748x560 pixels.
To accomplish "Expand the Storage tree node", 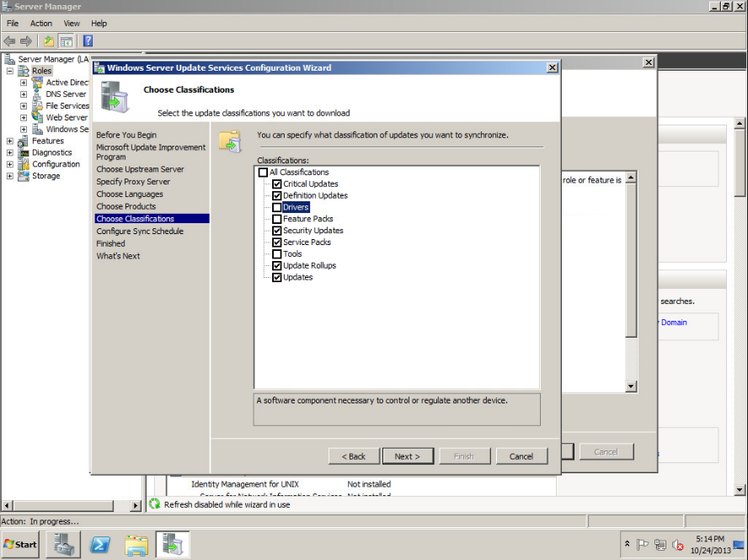I will (x=10, y=176).
